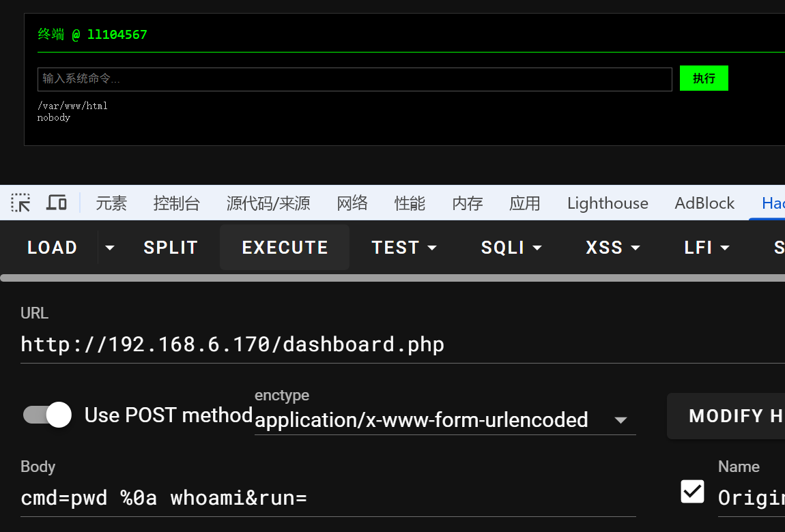This screenshot has height=532, width=785.
Task: Open the XSS payload dropdown
Action: (x=613, y=248)
